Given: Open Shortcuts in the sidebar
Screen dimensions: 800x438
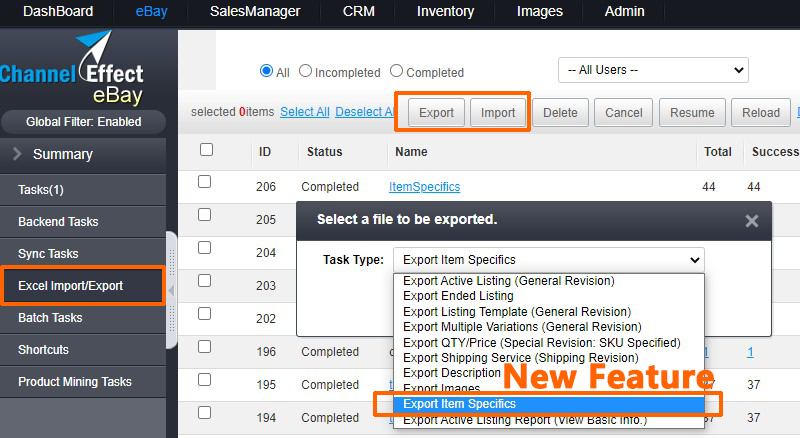Looking at the screenshot, I should tap(83, 350).
